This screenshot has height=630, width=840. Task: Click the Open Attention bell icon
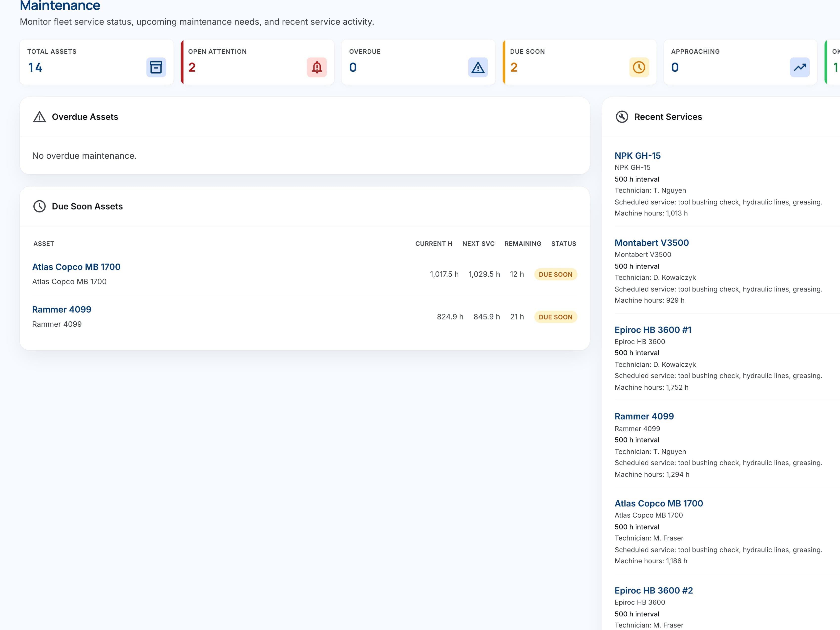[317, 67]
